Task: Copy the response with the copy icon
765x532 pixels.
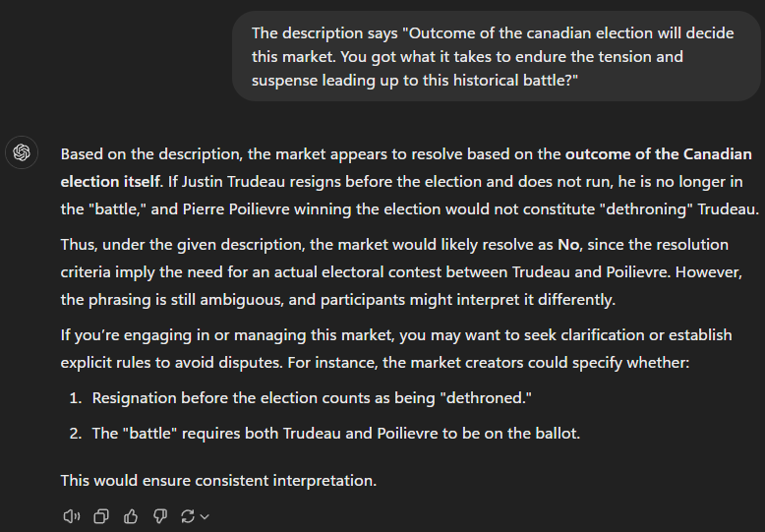Action: point(101,516)
